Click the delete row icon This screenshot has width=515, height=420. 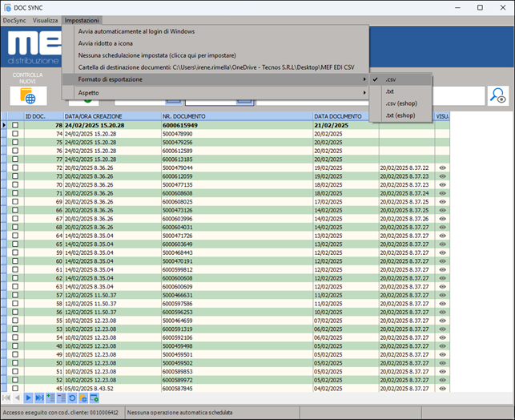point(61,398)
